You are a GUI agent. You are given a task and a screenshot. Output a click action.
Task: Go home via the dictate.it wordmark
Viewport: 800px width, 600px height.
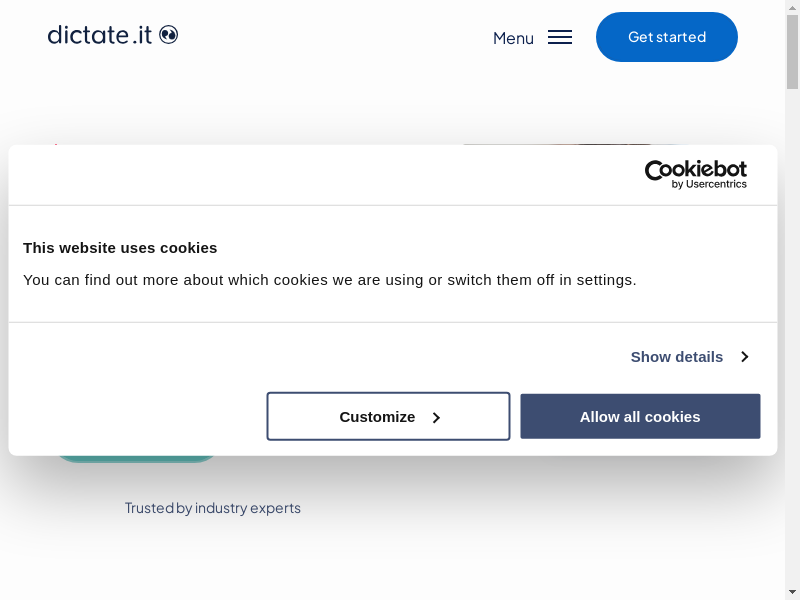tap(100, 35)
